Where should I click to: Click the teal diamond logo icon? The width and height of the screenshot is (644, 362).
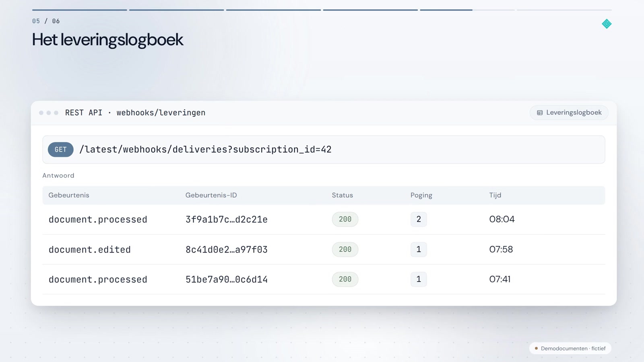tap(607, 24)
